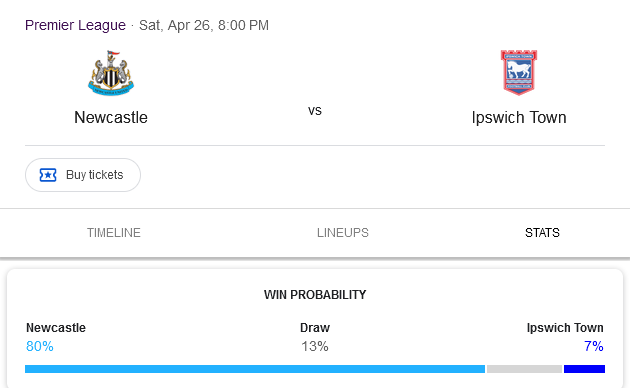Open the Premier League link

[x=75, y=25]
